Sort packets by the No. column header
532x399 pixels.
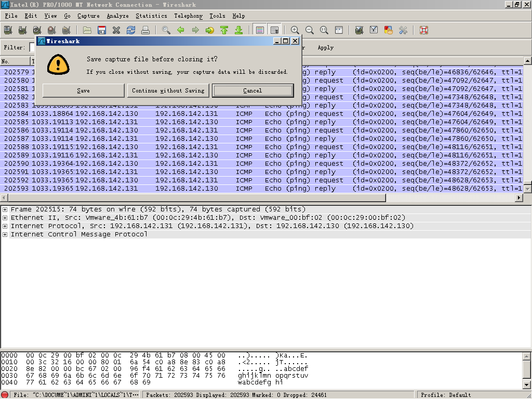click(x=15, y=61)
